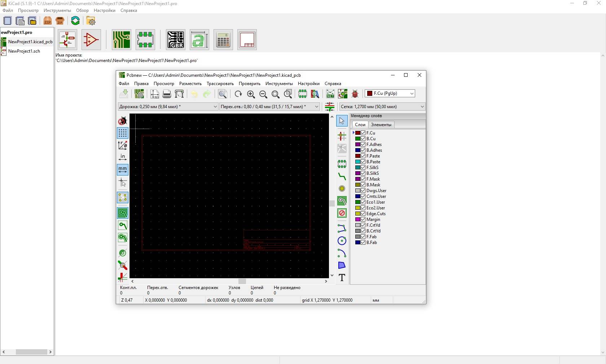Select the add text tool

(342, 278)
